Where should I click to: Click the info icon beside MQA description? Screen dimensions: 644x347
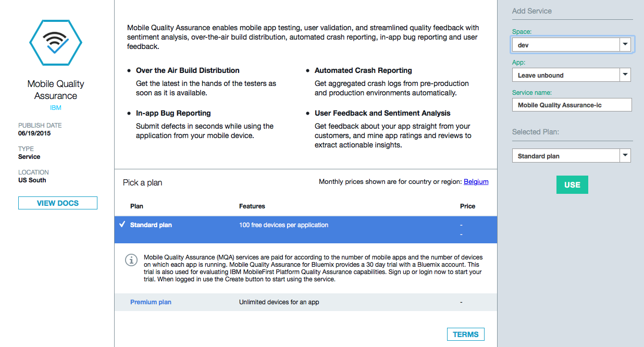click(131, 259)
